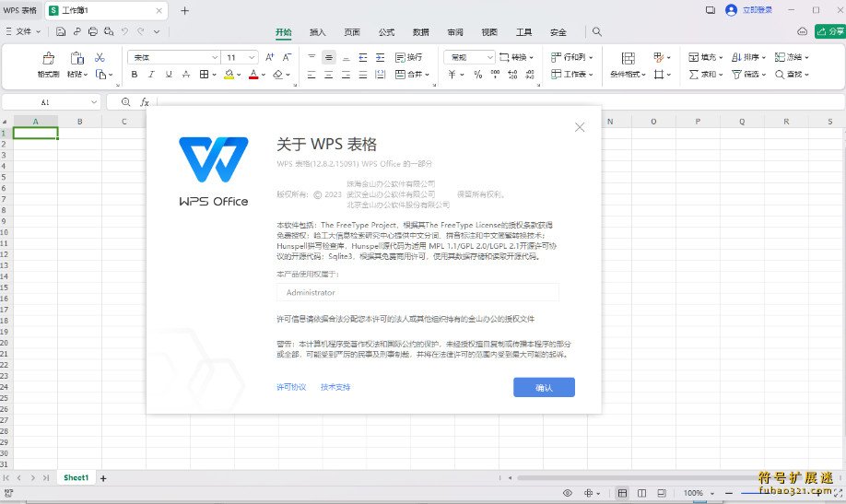This screenshot has height=504, width=846.
Task: Click the Print icon in quick access toolbar
Action: point(93,32)
